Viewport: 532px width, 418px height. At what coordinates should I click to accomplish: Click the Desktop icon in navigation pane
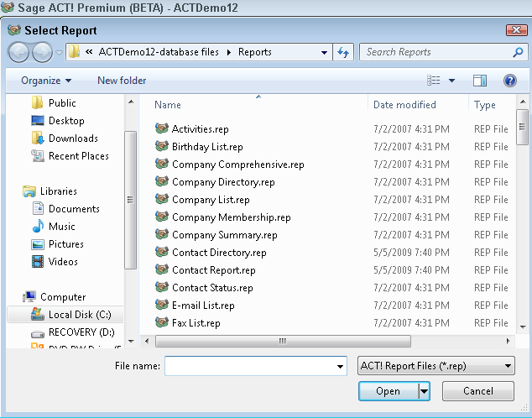[37, 120]
